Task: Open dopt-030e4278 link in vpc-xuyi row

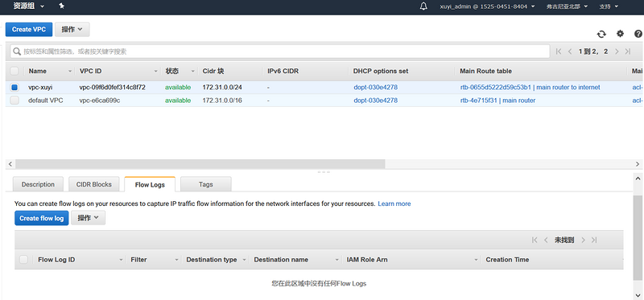Action: click(x=375, y=88)
